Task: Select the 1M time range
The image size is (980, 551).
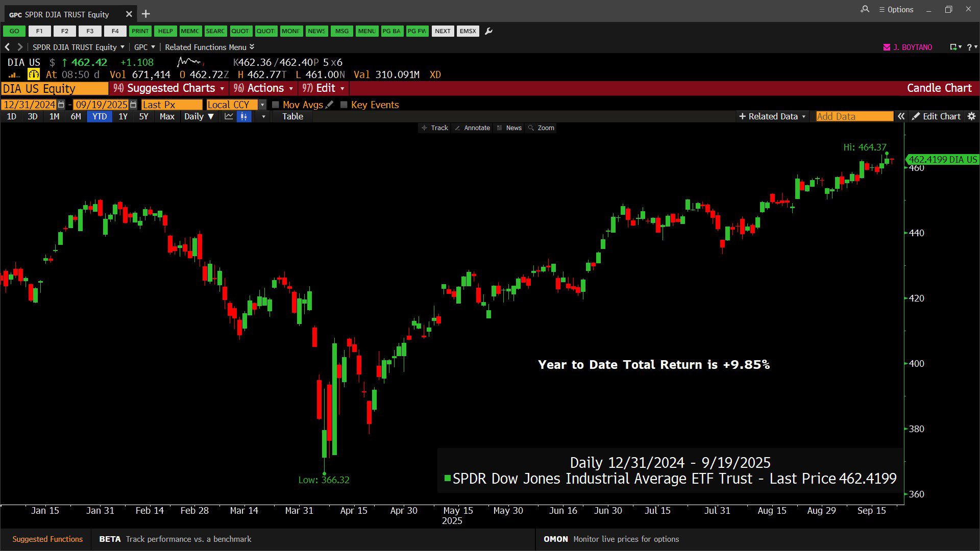Action: click(54, 116)
